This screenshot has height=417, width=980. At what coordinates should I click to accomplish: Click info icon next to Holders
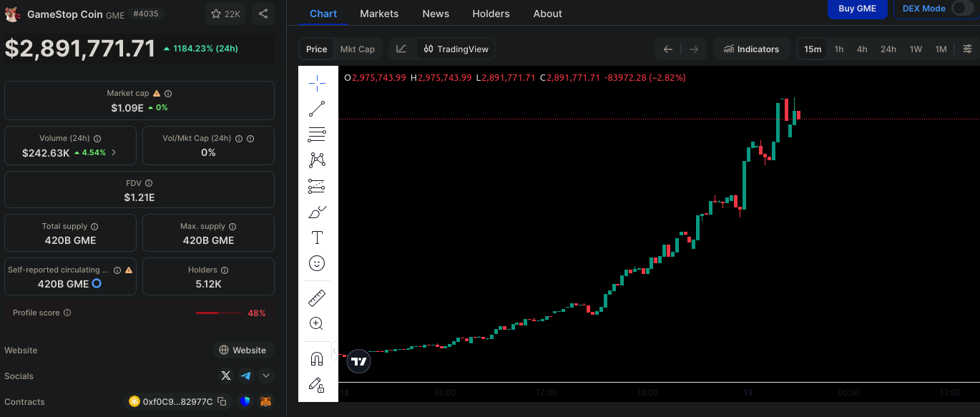tap(225, 270)
